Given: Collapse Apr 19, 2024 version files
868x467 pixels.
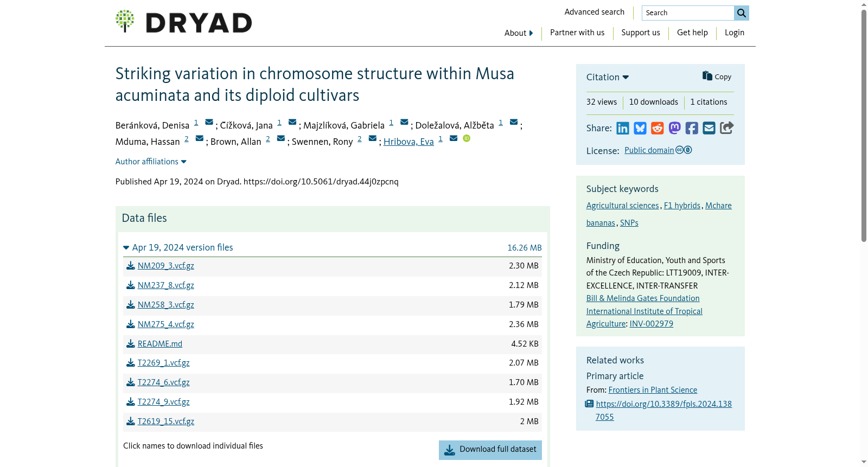Looking at the screenshot, I should [178, 247].
